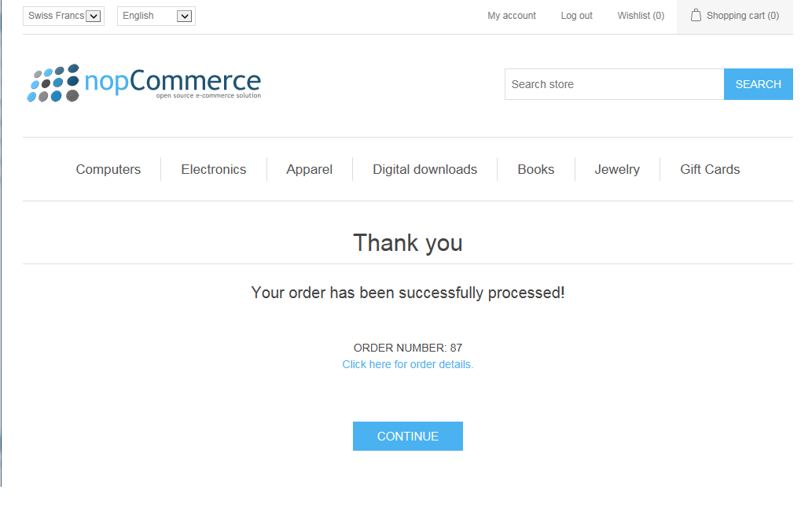Open Wishlist (0) link
812x516 pixels.
[x=641, y=16]
